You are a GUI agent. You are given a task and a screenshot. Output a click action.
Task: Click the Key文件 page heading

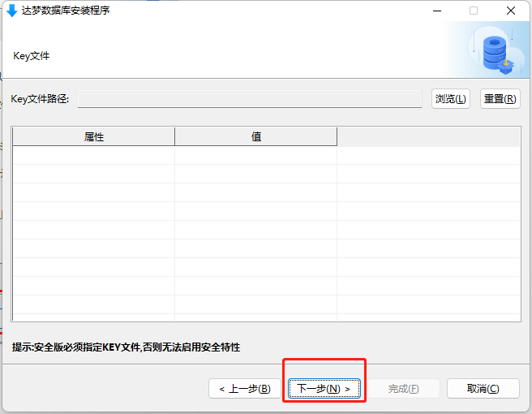point(31,56)
